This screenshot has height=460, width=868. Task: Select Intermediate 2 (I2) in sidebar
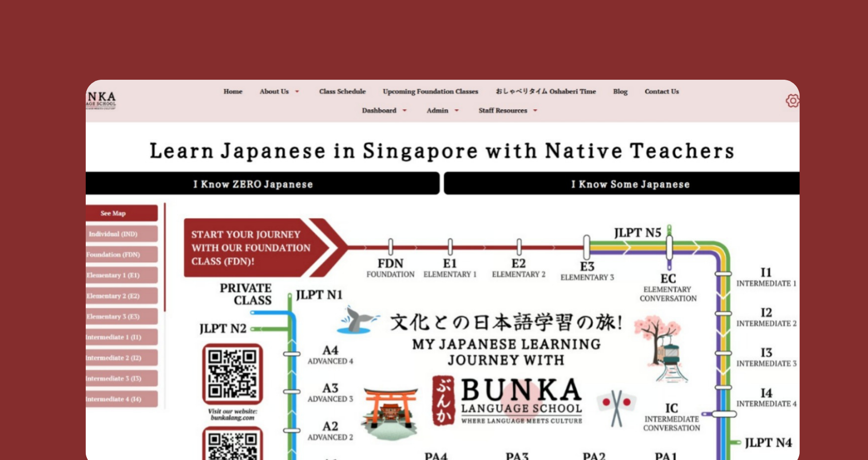(122, 358)
